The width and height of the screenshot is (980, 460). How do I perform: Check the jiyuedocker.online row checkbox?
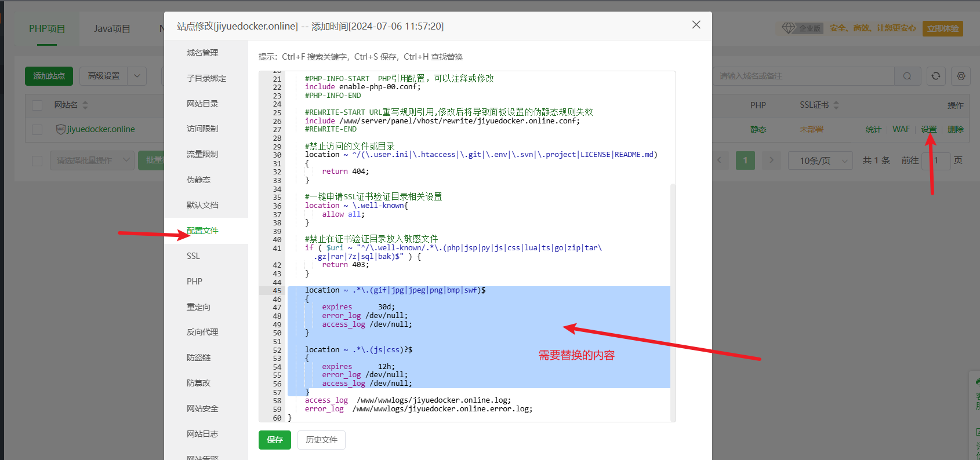click(37, 129)
